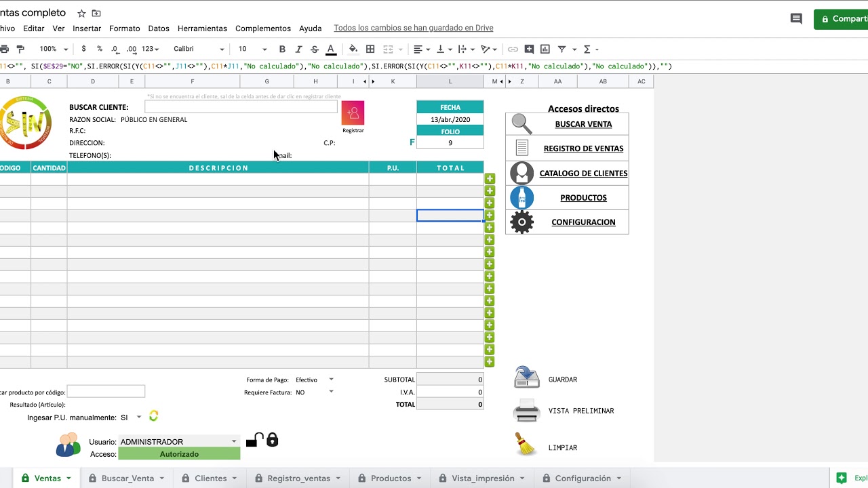Click the Buscar Cliente input field
The width and height of the screenshot is (868, 488).
point(241,107)
